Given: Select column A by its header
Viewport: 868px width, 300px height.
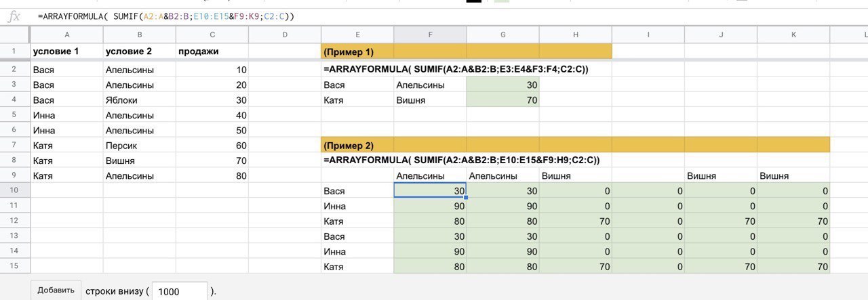Looking at the screenshot, I should point(67,35).
